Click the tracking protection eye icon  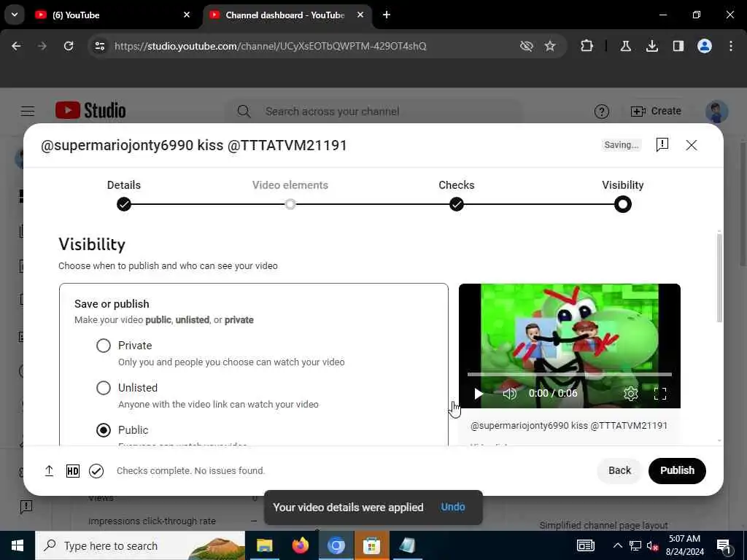[x=527, y=46]
